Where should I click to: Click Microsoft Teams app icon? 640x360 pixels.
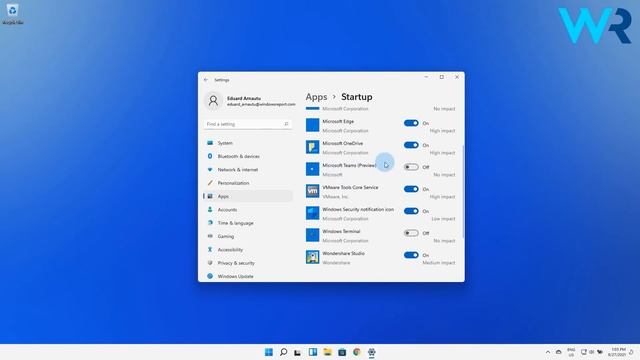click(x=313, y=169)
